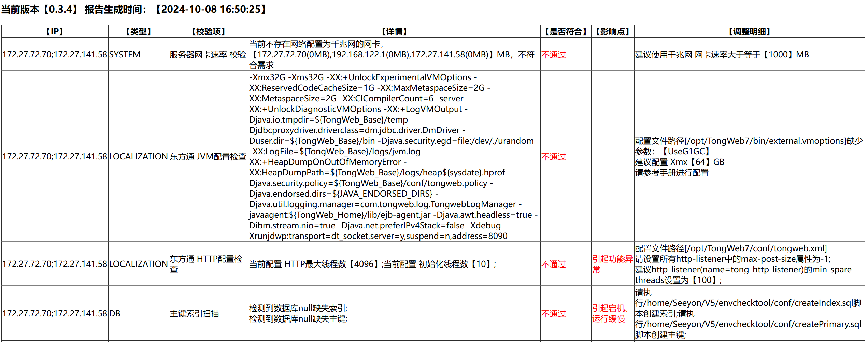Select the IP cell in the HTTP配置检查 row
This screenshot has width=868, height=342.
(55, 264)
